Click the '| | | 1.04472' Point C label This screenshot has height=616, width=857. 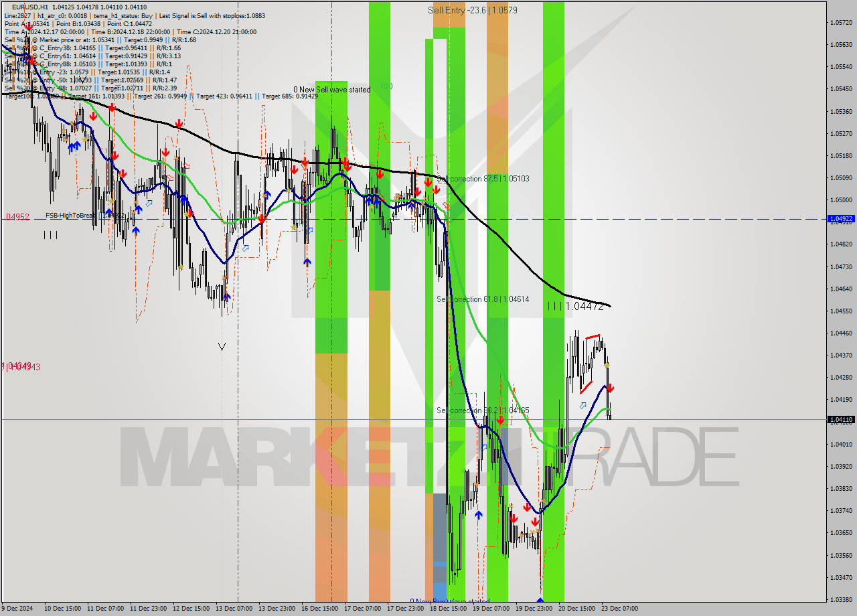coord(576,306)
